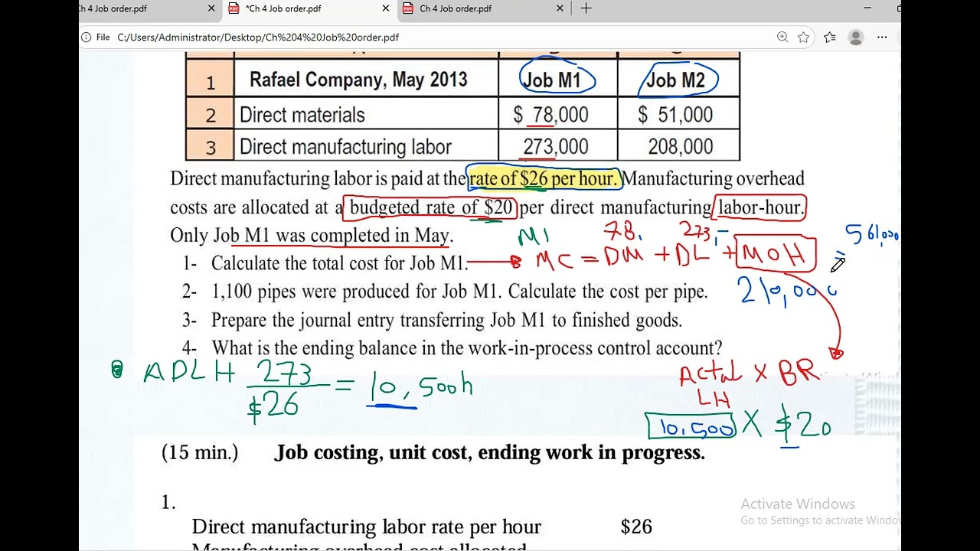Click the PDF icon on the third tab
The height and width of the screenshot is (551, 980).
pos(408,8)
